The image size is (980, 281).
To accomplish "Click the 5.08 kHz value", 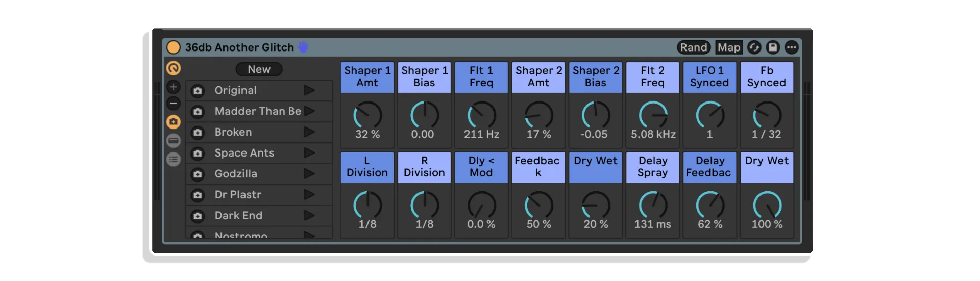I will click(x=653, y=134).
